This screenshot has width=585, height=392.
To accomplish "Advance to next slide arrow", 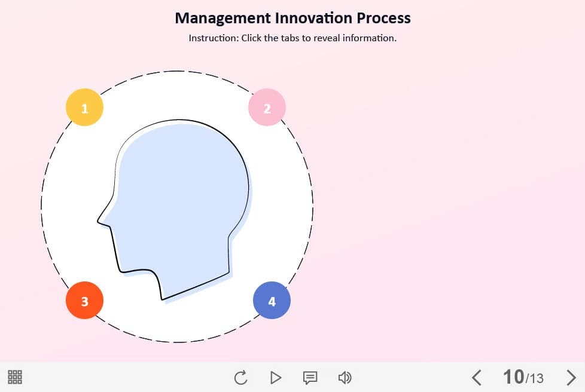I will tap(571, 378).
